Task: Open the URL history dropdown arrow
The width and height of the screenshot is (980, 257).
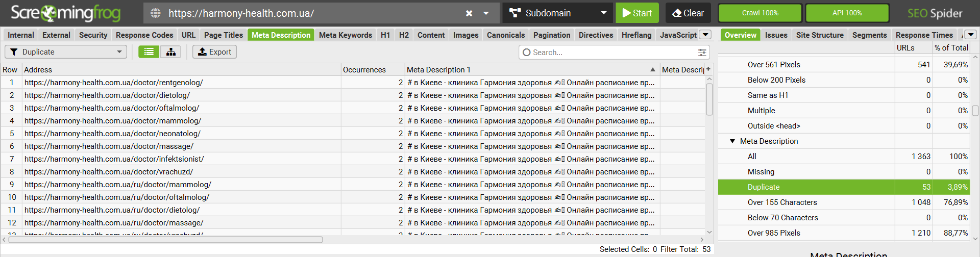Action: click(486, 13)
